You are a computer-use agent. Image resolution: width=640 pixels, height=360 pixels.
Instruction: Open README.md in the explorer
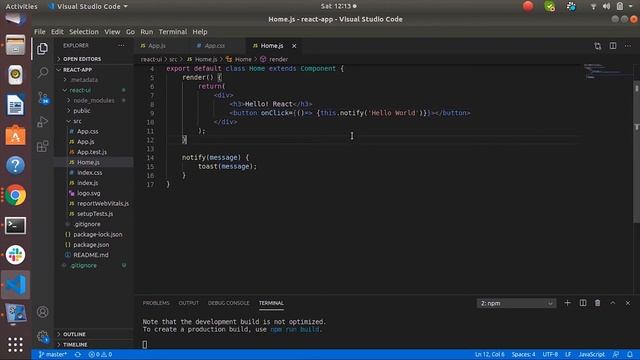[x=94, y=255]
